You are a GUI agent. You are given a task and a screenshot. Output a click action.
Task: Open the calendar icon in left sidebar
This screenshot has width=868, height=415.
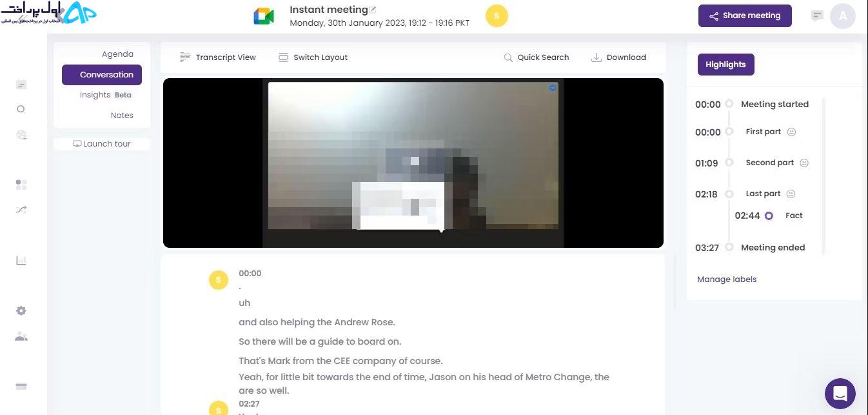(x=21, y=85)
